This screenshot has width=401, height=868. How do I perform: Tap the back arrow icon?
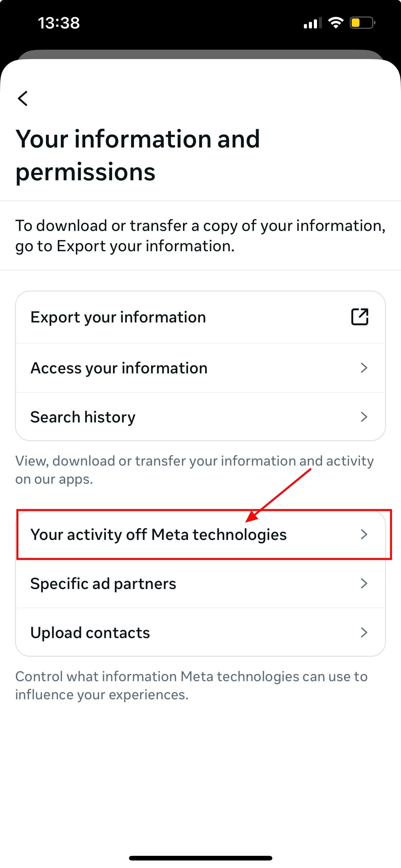click(x=22, y=98)
